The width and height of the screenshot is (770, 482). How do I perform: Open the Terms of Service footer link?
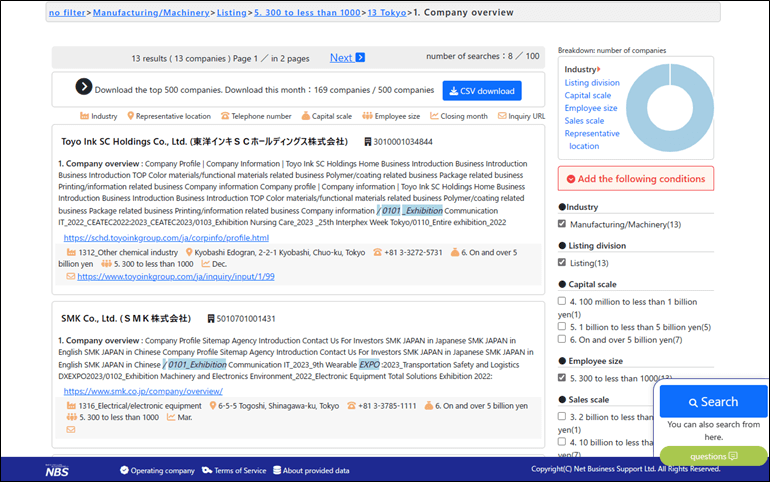234,470
